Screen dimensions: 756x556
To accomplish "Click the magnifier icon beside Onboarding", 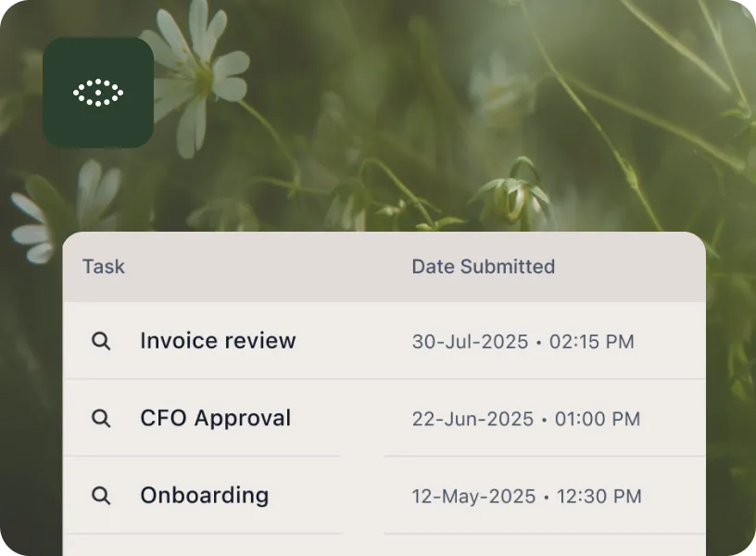I will (x=102, y=496).
